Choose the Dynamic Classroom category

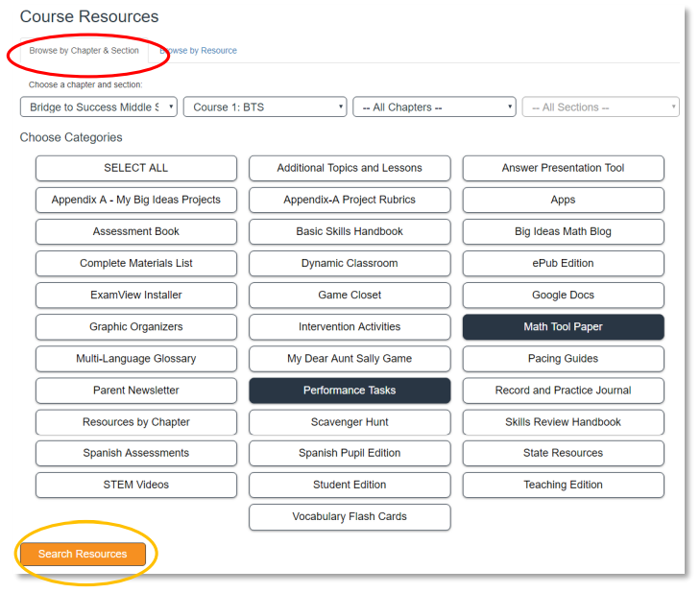(x=350, y=263)
